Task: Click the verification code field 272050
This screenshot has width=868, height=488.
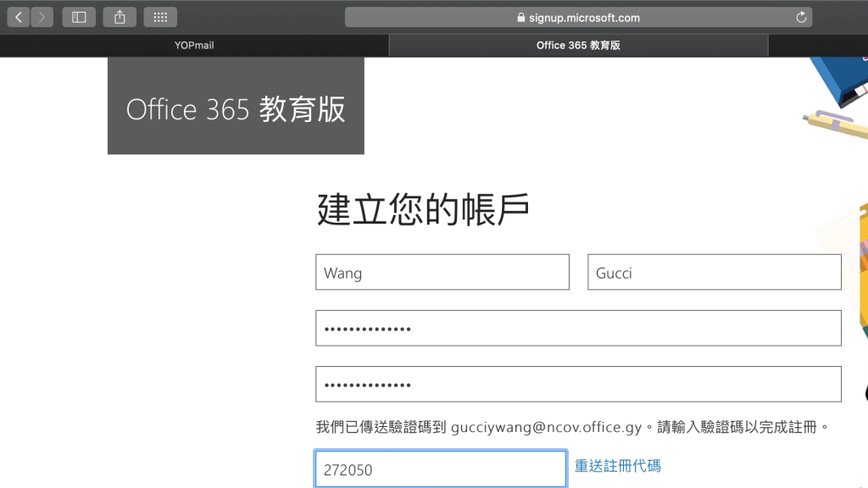Action: pos(441,469)
